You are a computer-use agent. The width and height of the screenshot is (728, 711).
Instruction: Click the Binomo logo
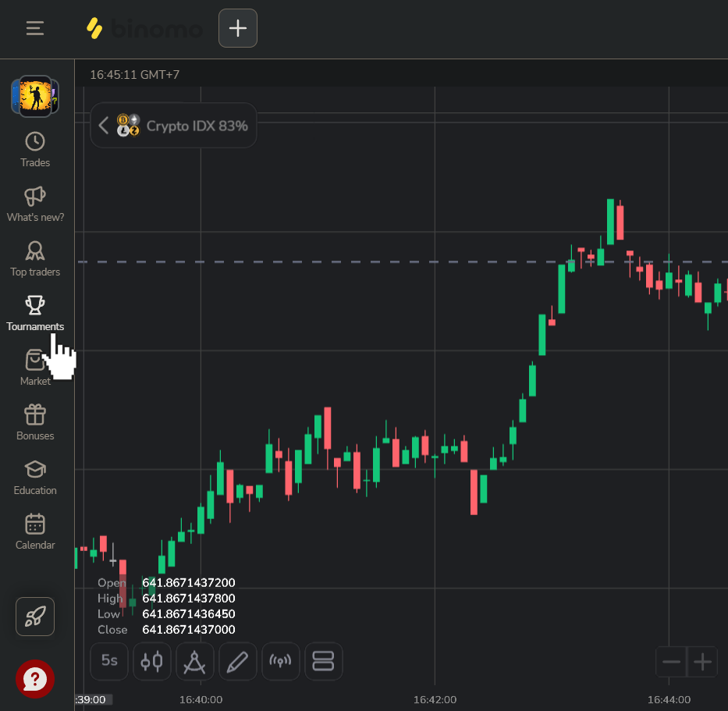(x=144, y=29)
